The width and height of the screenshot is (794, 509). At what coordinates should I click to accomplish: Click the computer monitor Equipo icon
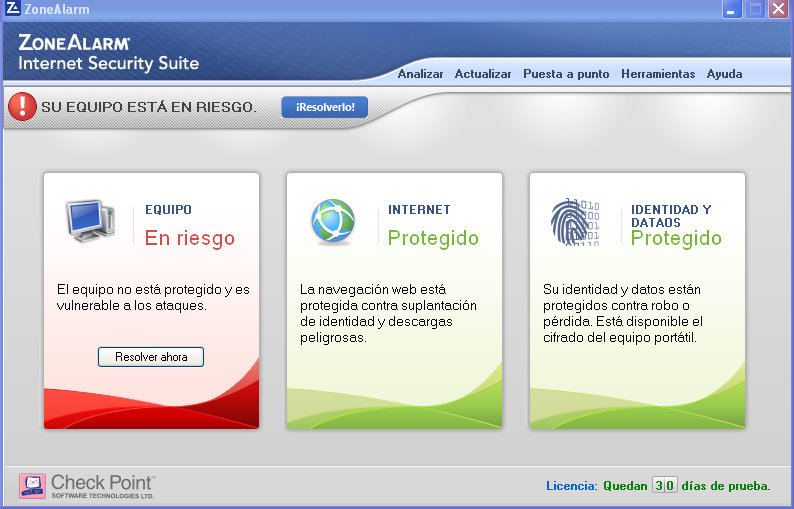(x=91, y=221)
